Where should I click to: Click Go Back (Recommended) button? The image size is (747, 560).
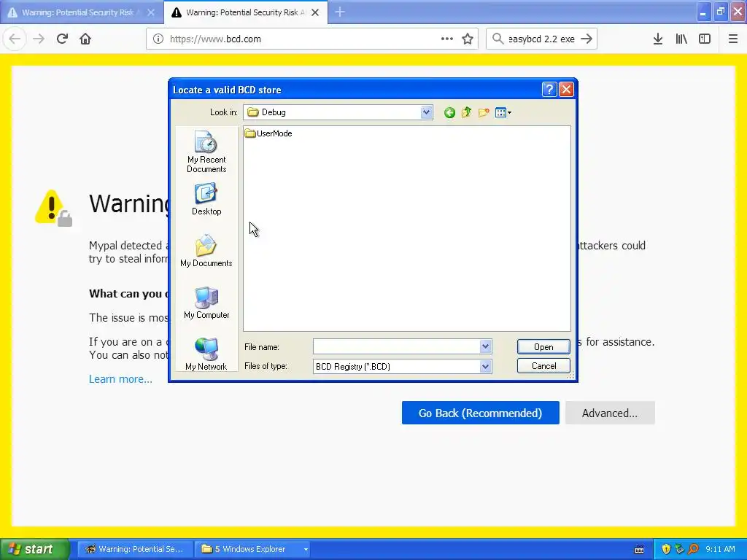[x=480, y=413]
